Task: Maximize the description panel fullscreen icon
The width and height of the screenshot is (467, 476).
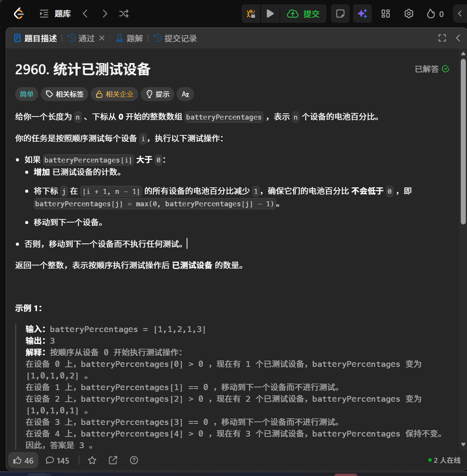Action: (442, 38)
